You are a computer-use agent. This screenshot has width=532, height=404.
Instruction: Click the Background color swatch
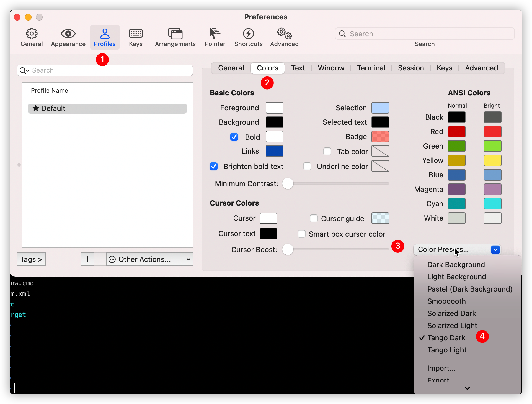point(274,122)
